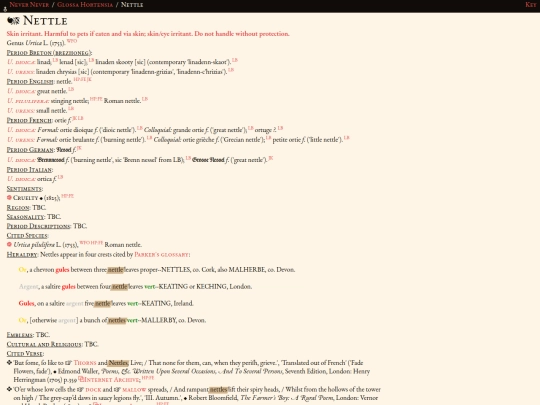This screenshot has height=405, width=540.
Task: Click the Period French heading
Action: pos(29,120)
